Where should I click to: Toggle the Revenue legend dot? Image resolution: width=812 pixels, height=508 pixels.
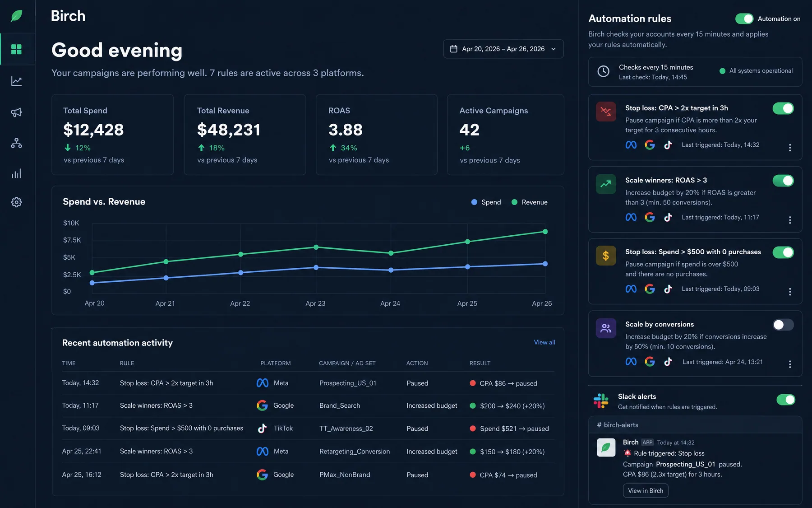coord(514,202)
